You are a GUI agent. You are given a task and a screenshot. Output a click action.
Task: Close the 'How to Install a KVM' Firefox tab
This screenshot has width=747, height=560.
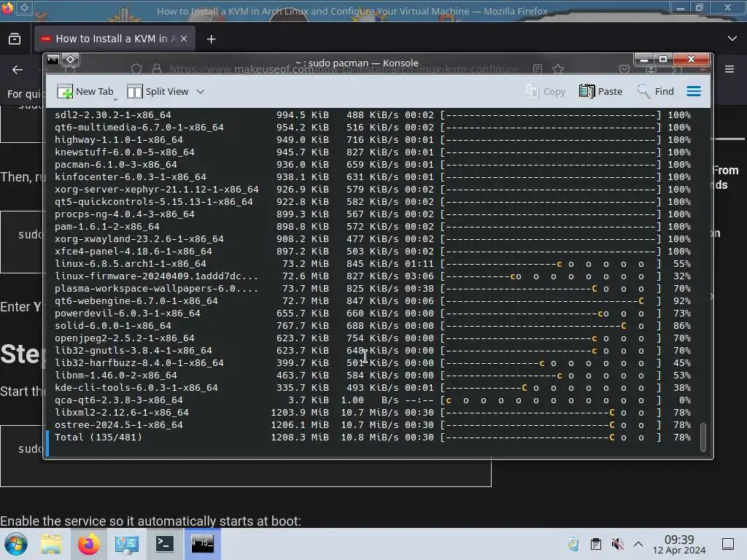pyautogui.click(x=184, y=39)
